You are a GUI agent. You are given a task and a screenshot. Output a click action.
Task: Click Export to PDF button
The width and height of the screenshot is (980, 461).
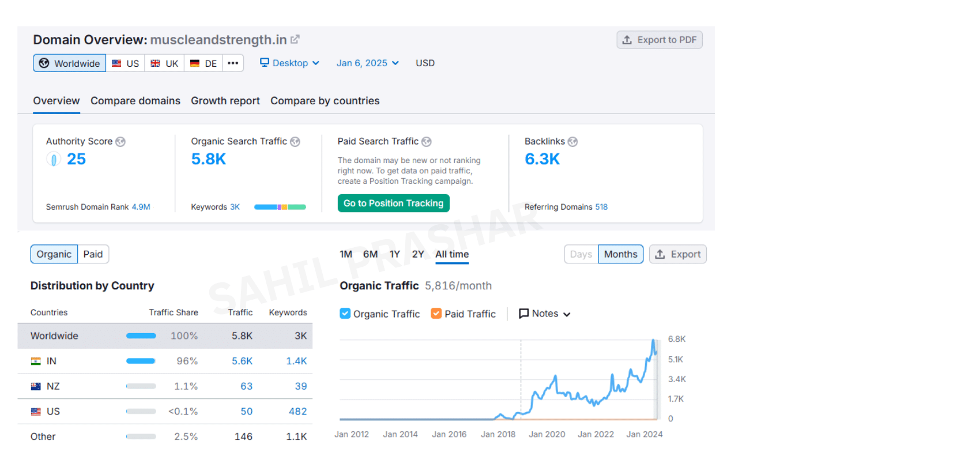[659, 40]
